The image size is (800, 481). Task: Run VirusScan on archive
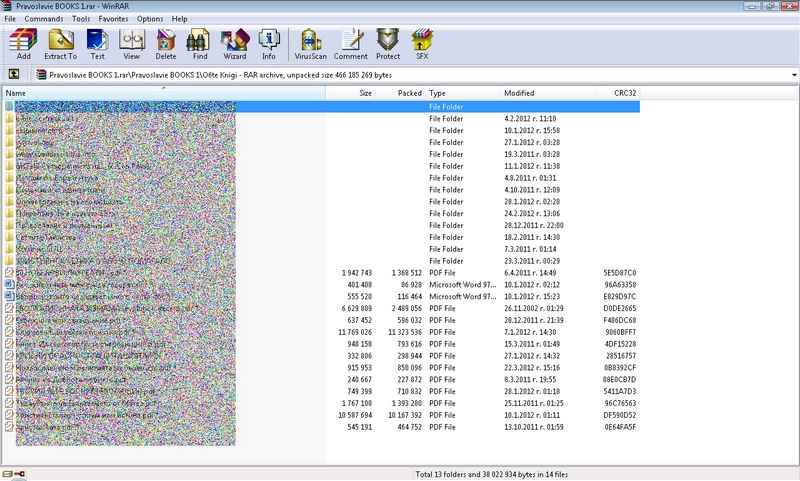point(310,44)
